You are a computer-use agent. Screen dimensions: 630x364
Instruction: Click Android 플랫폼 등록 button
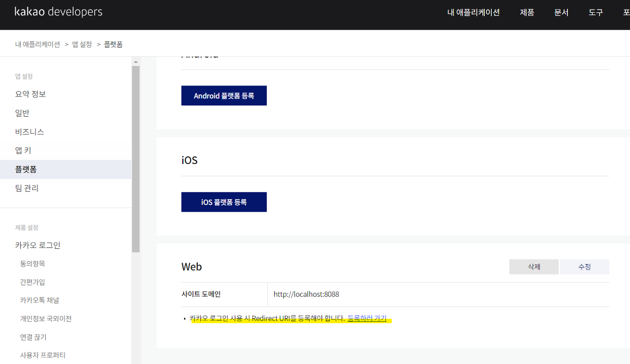[224, 95]
